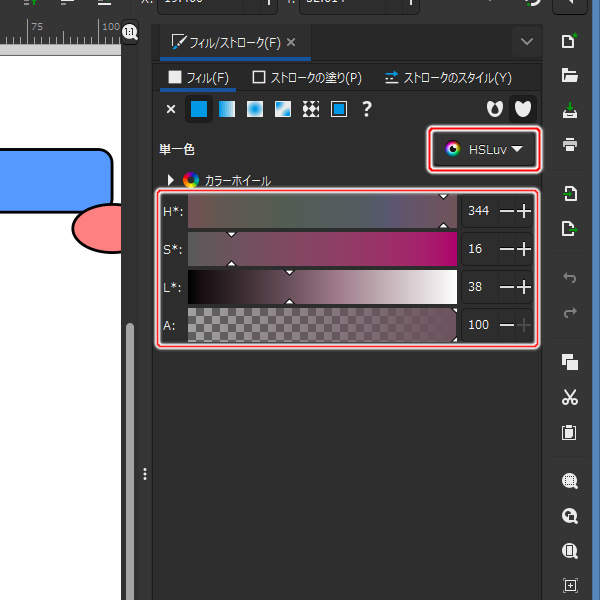Click the Zoom to fit icon at bottom
This screenshot has width=600, height=600.
pyautogui.click(x=569, y=585)
